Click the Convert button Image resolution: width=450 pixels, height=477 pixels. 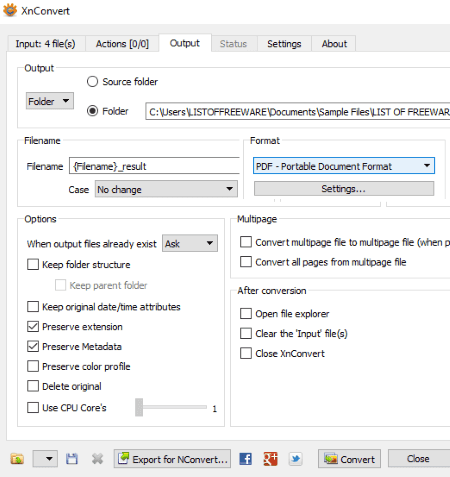tap(349, 459)
